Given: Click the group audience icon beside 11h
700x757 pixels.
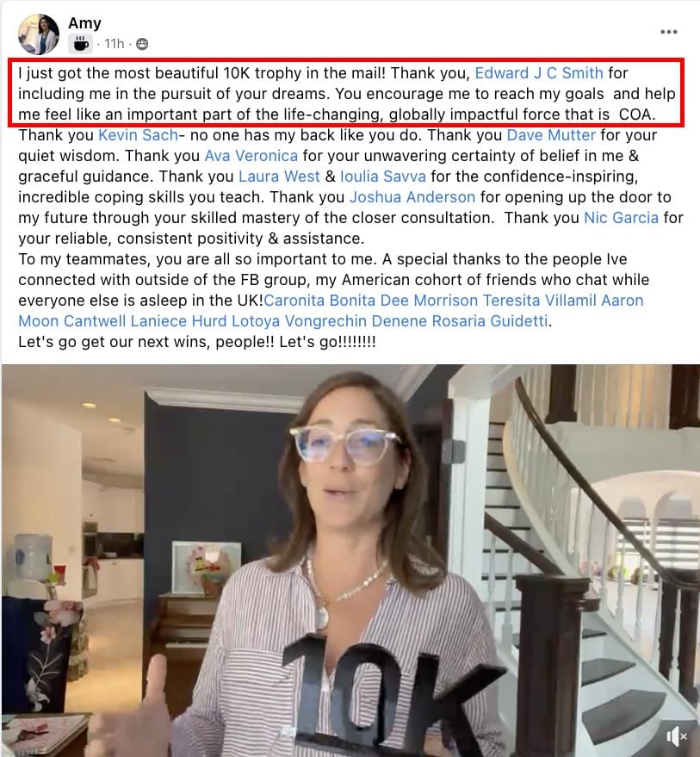Looking at the screenshot, I should pyautogui.click(x=142, y=44).
